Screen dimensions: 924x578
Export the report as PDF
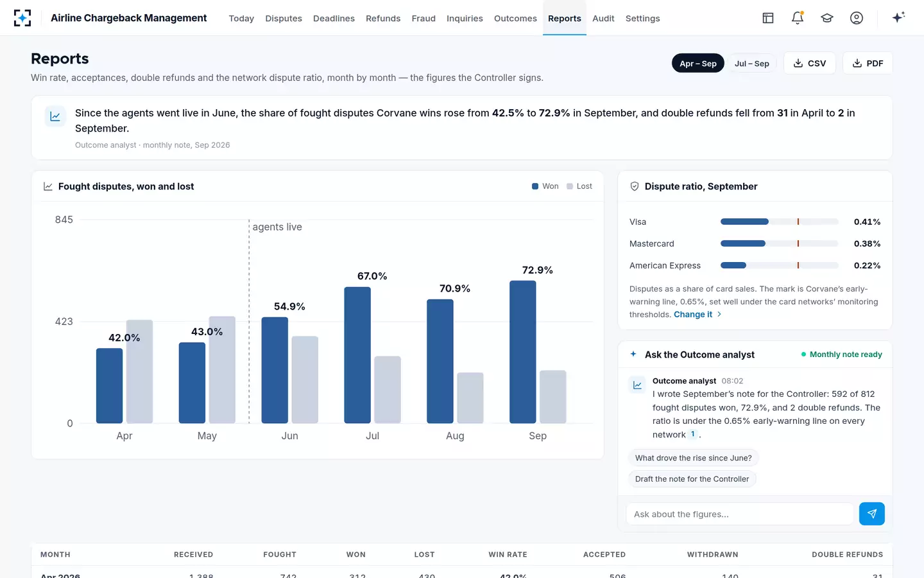click(x=868, y=63)
